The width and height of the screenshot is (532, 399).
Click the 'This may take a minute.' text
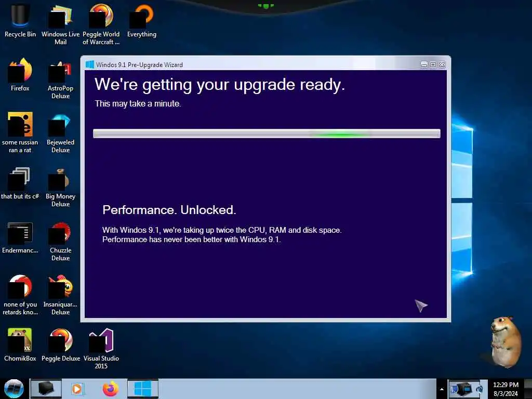point(138,103)
